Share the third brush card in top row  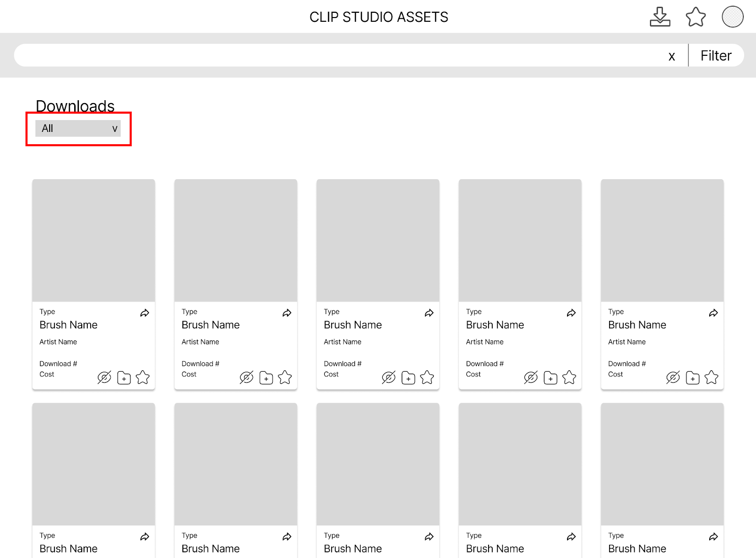[x=429, y=313]
